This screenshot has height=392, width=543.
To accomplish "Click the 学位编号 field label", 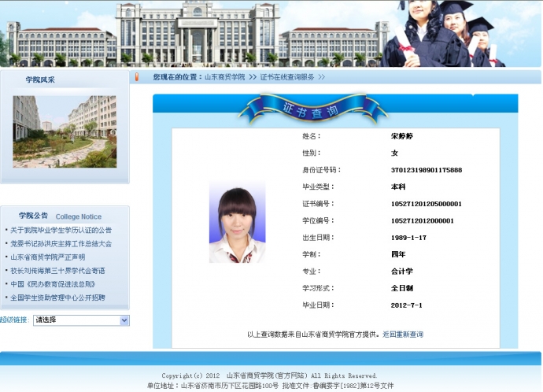I will [x=318, y=220].
